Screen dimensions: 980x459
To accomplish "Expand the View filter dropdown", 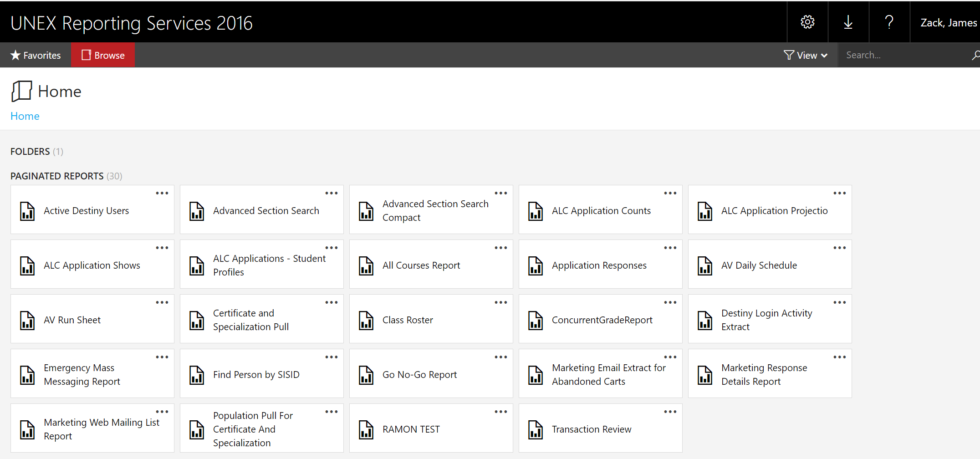I will tap(806, 55).
